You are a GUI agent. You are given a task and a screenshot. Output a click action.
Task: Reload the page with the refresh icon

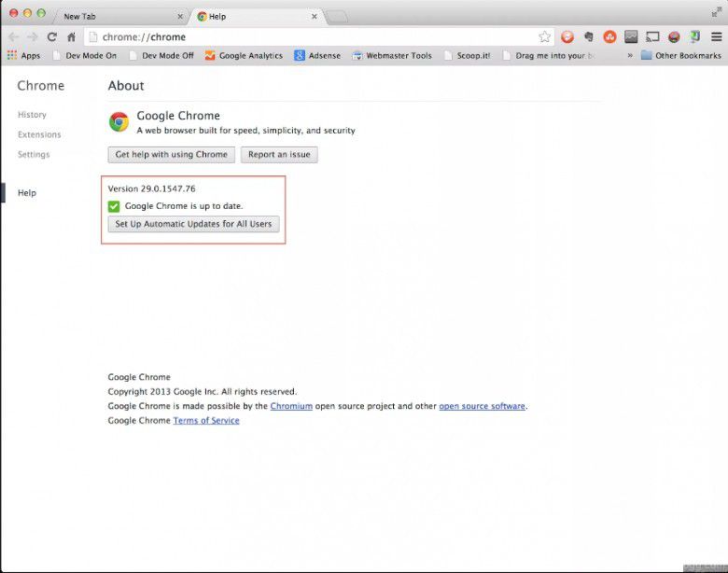click(x=52, y=37)
